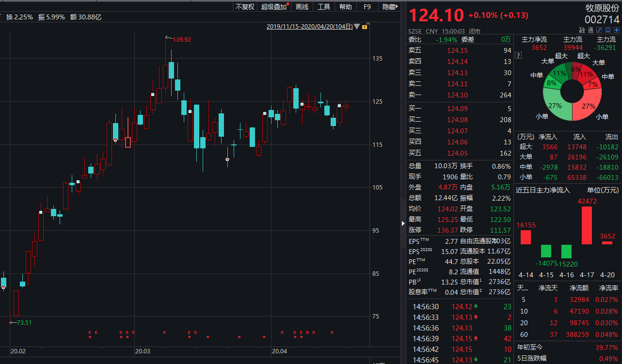Viewport: 622px width, 364px height.
Task: Click the 帮助 help button
Action: click(346, 7)
